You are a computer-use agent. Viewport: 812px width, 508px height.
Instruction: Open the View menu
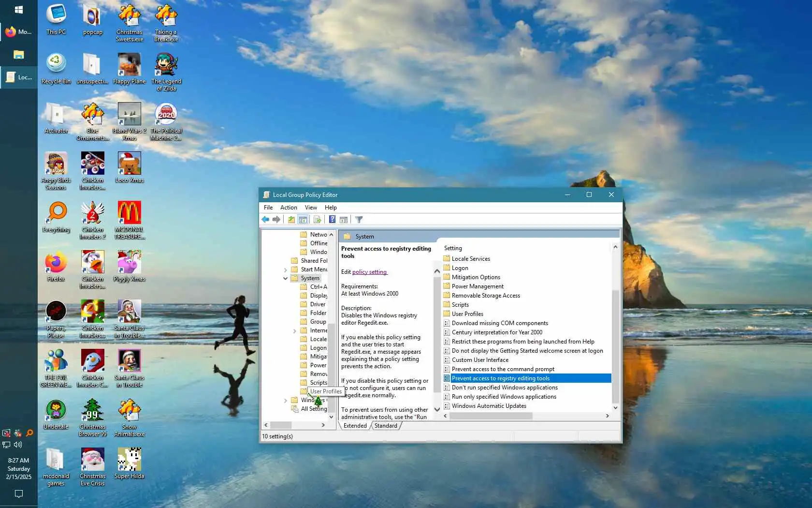tap(311, 208)
